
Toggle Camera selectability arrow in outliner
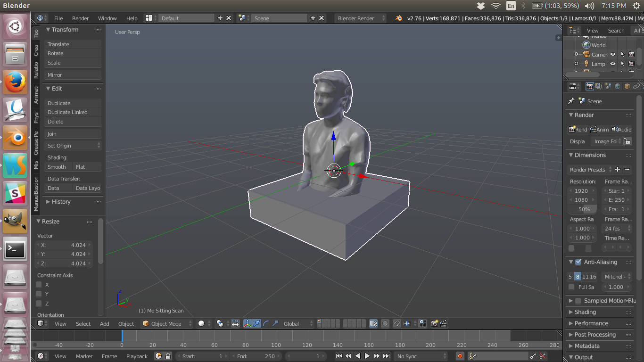[x=622, y=54]
